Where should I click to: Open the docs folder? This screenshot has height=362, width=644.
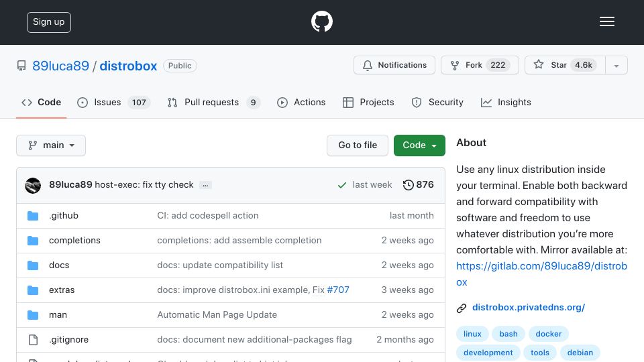coord(59,265)
